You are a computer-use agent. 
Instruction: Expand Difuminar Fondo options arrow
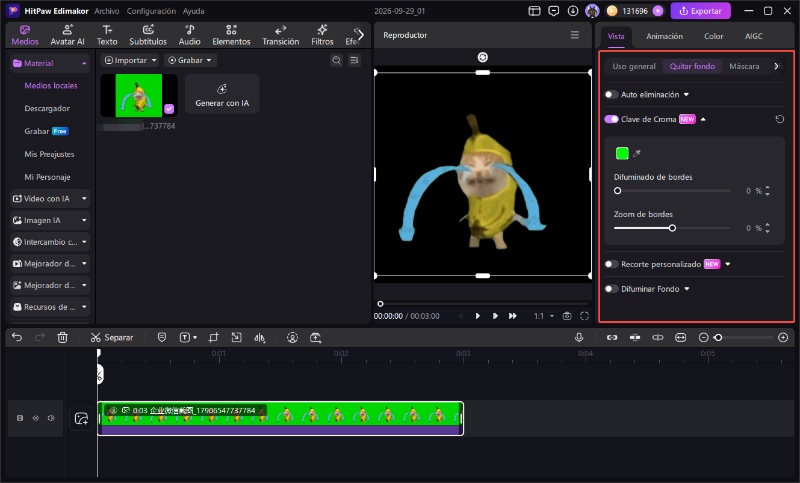pos(687,289)
